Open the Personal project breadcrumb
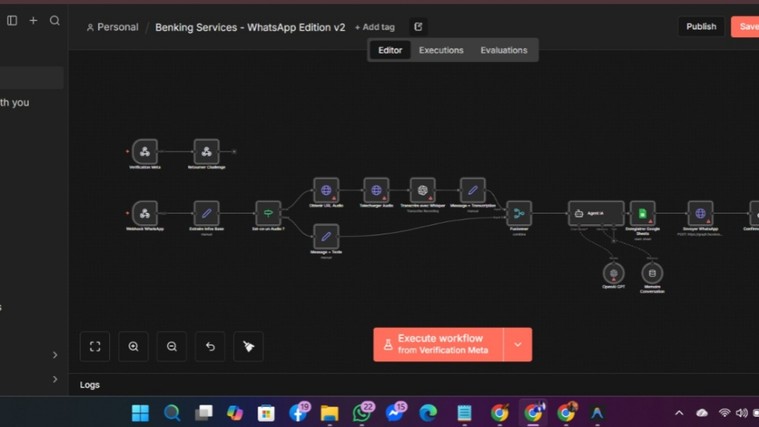 click(112, 27)
